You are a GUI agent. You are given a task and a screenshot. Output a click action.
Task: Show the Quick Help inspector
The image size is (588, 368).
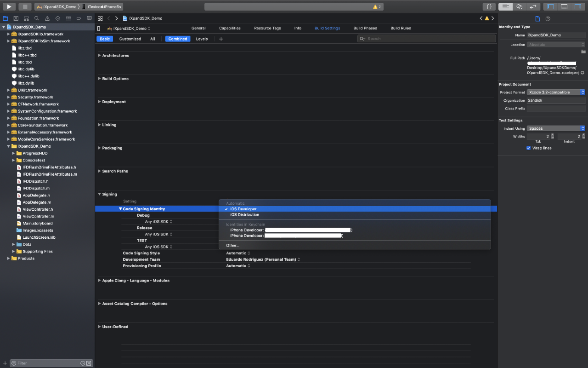point(548,18)
